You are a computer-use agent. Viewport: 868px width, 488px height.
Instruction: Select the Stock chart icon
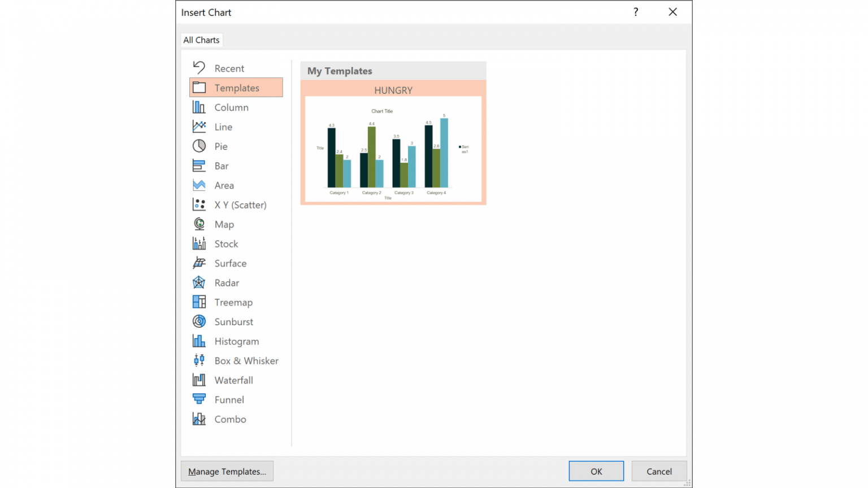coord(199,243)
